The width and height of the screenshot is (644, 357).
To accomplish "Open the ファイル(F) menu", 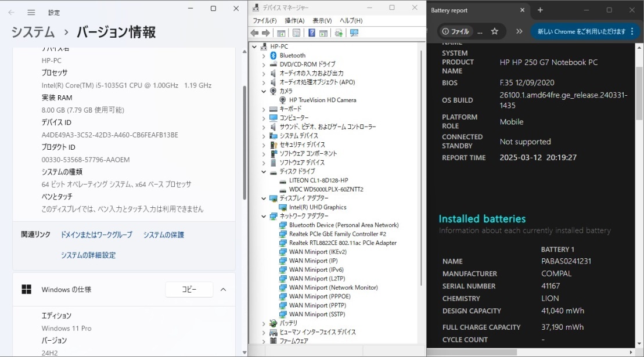I will click(264, 20).
